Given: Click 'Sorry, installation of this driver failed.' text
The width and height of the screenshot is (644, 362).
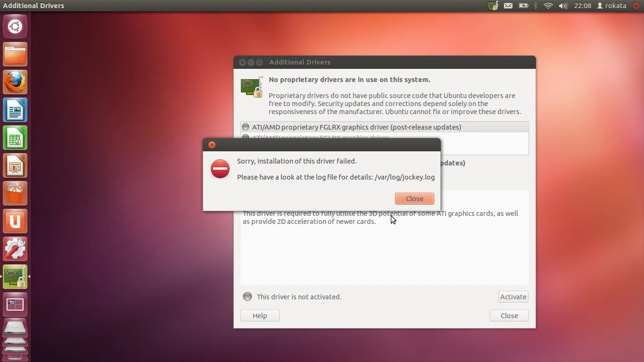Looking at the screenshot, I should coord(297,161).
